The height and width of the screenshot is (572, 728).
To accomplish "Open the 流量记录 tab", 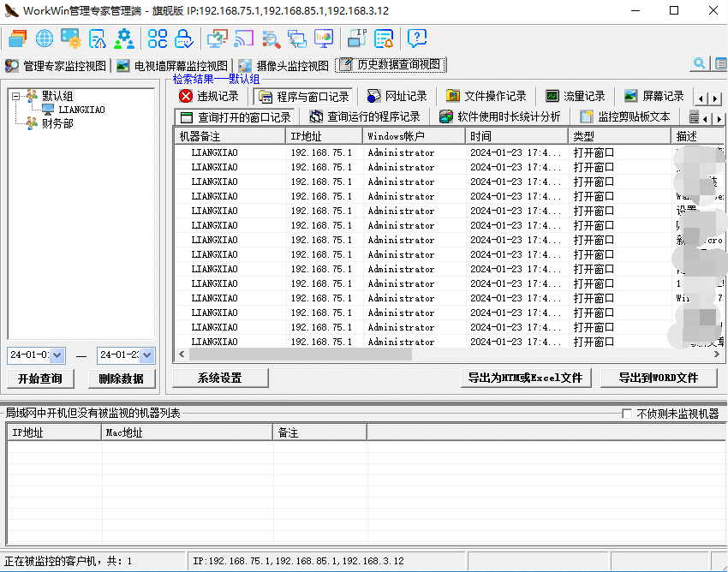I will coord(576,96).
